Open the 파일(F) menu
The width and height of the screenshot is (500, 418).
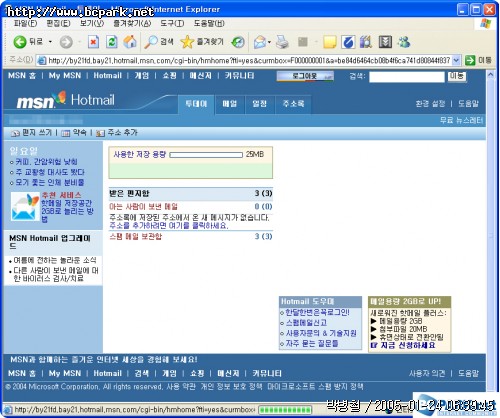coord(25,23)
